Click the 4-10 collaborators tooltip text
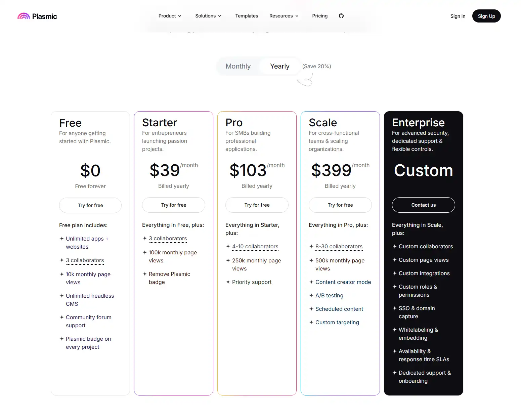 (x=255, y=246)
